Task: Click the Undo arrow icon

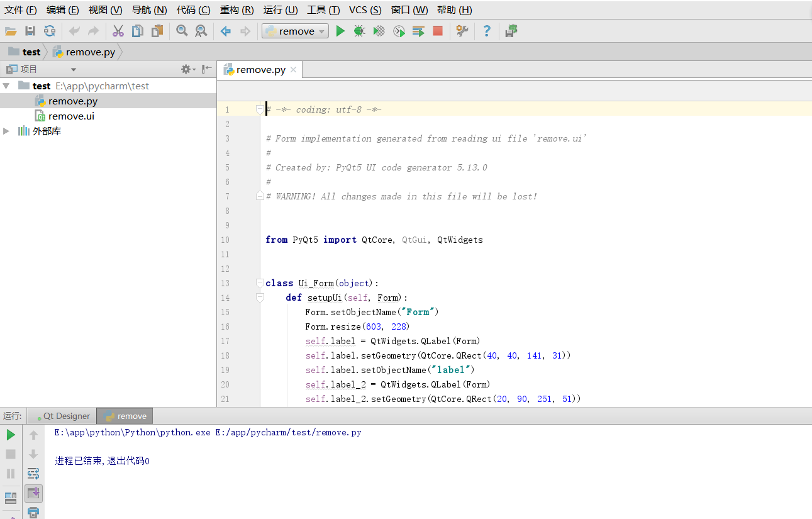Action: pos(74,31)
